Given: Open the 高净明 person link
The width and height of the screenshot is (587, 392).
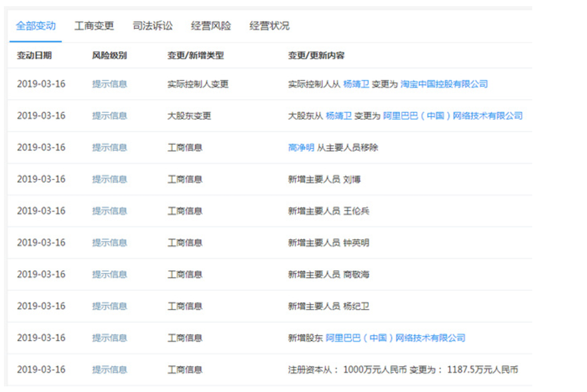Looking at the screenshot, I should [301, 148].
